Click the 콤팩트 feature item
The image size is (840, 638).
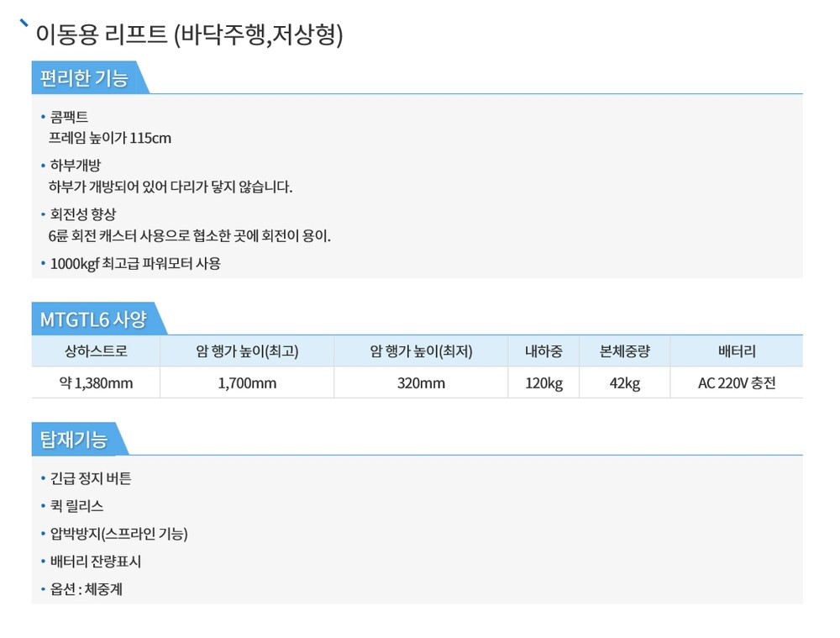(x=69, y=117)
